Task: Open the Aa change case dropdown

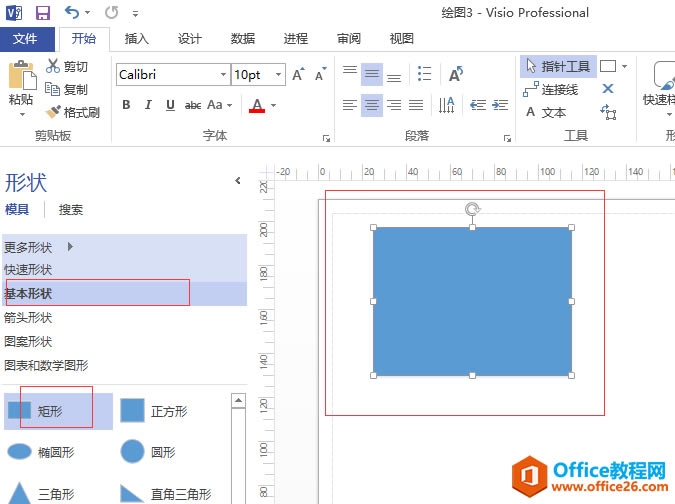Action: coord(220,105)
